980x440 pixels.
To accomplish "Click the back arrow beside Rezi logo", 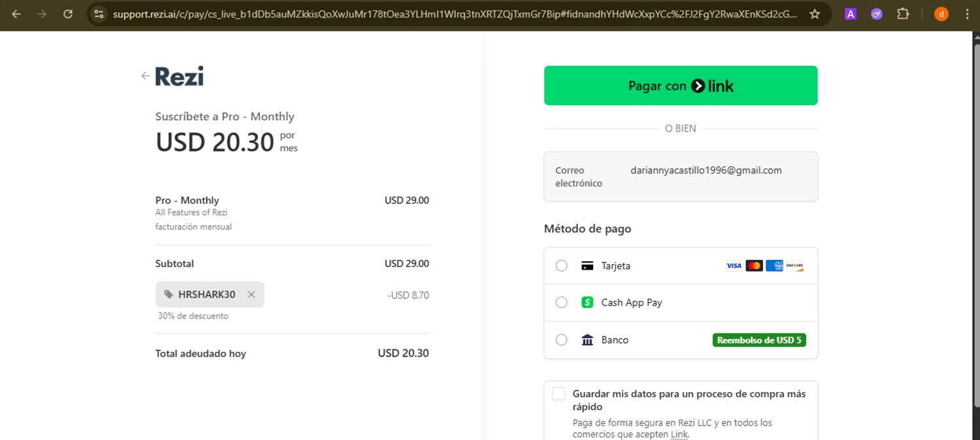I will tap(145, 76).
